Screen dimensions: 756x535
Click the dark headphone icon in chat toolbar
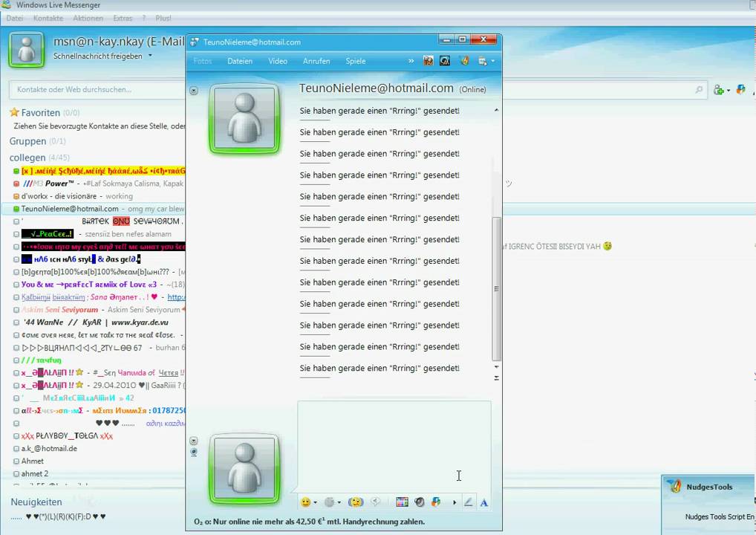[445, 61]
